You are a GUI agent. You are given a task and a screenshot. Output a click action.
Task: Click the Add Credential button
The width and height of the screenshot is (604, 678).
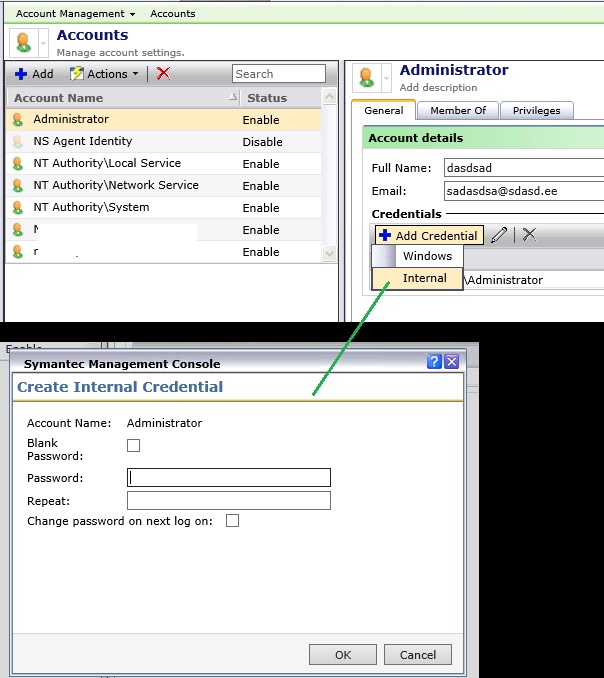(429, 235)
